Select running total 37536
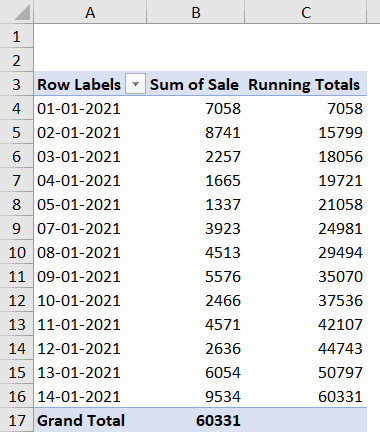Viewport: 380px width, 432px height. (306, 300)
